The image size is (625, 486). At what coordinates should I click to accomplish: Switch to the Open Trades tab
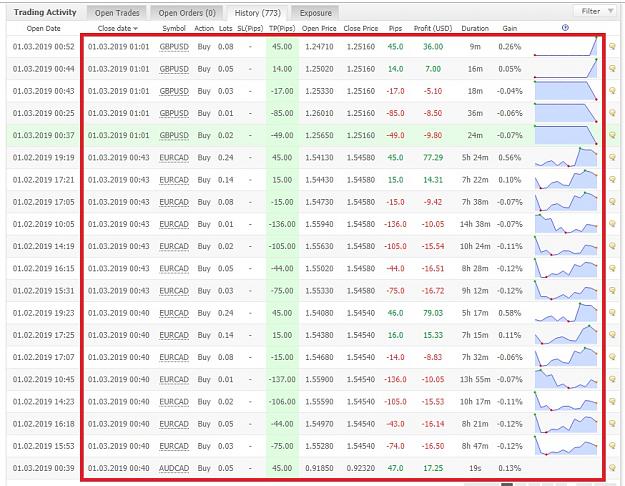[117, 13]
